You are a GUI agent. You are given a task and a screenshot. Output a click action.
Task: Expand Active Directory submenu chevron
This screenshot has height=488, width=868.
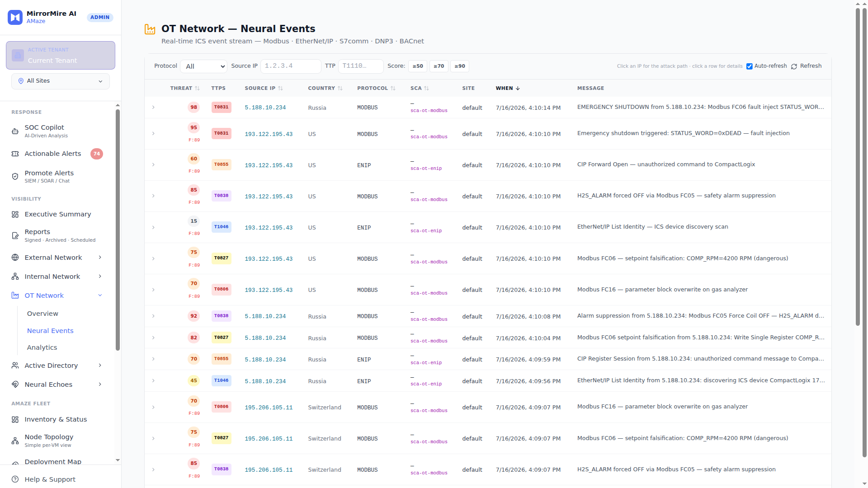(x=100, y=366)
